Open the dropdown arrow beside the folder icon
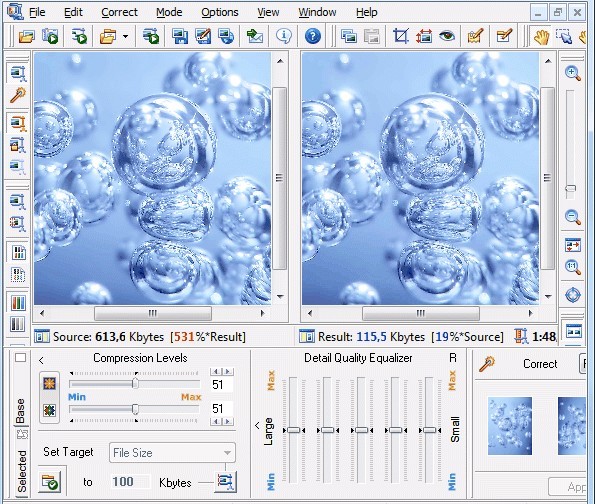This screenshot has width=595, height=504. tap(125, 37)
